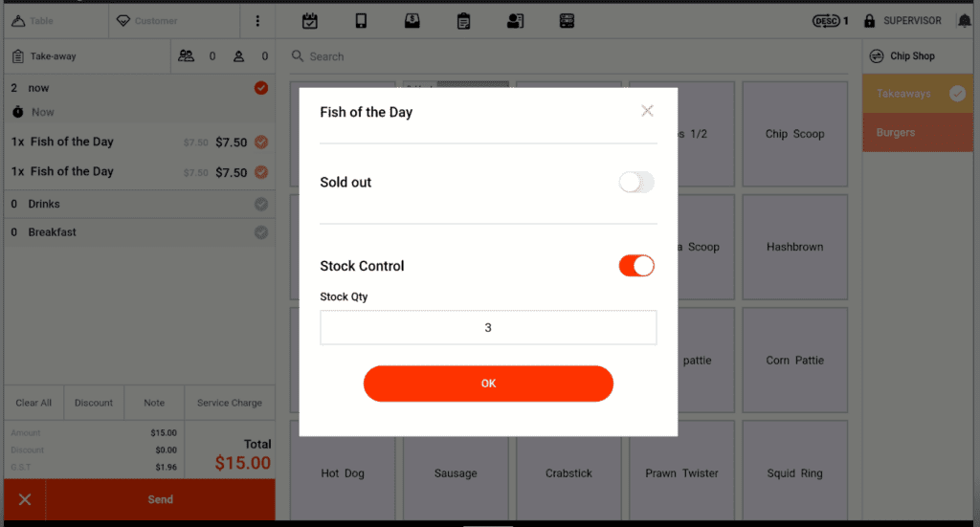This screenshot has height=527, width=980.
Task: Open the cash drawer icon
Action: pyautogui.click(x=412, y=20)
